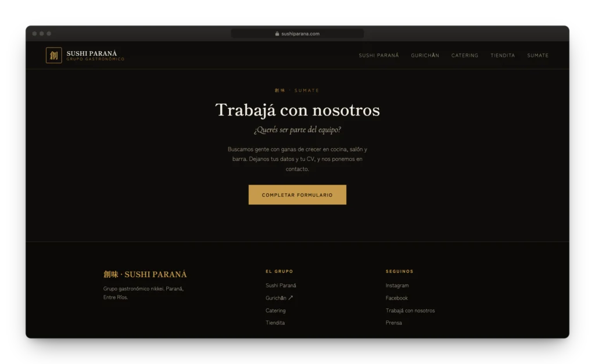Click the heading Trabajá con nosotros
Image resolution: width=595 pixels, height=364 pixels.
tap(297, 110)
